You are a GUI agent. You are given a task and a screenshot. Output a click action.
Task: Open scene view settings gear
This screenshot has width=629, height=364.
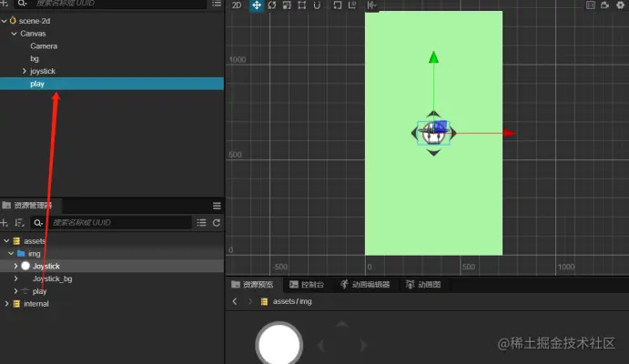point(620,5)
